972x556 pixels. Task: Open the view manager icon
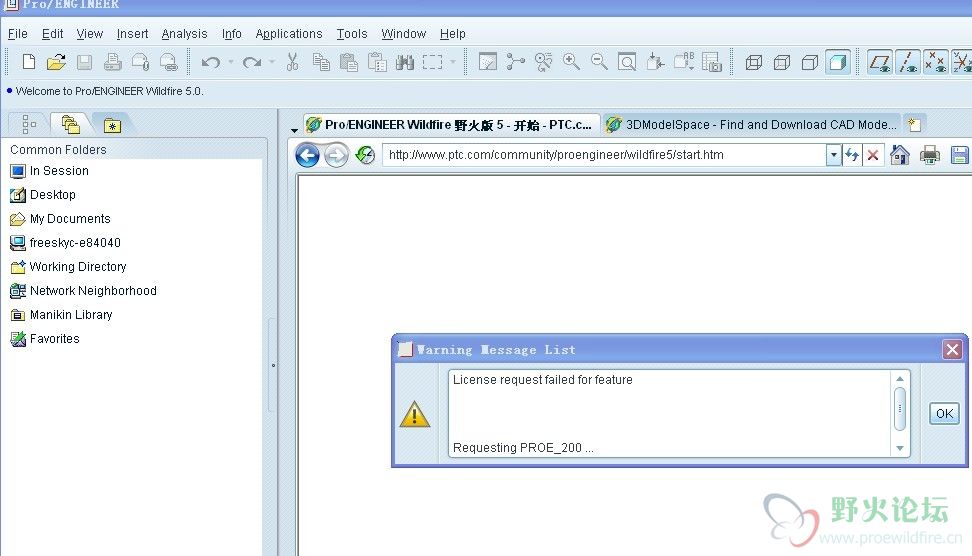[x=712, y=61]
